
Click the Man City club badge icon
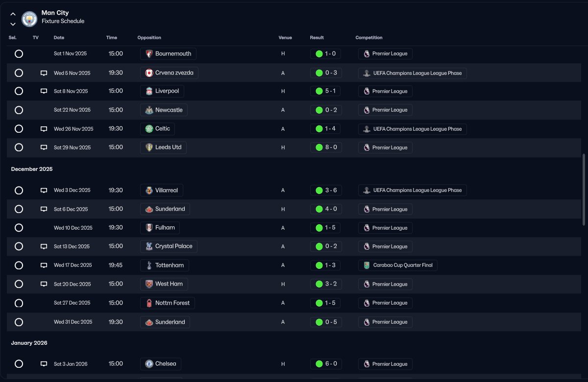point(29,19)
